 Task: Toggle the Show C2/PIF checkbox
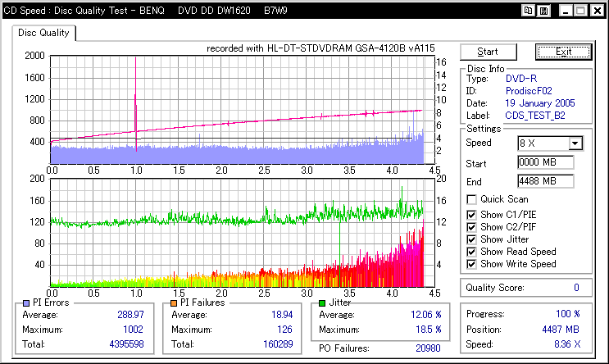(471, 226)
